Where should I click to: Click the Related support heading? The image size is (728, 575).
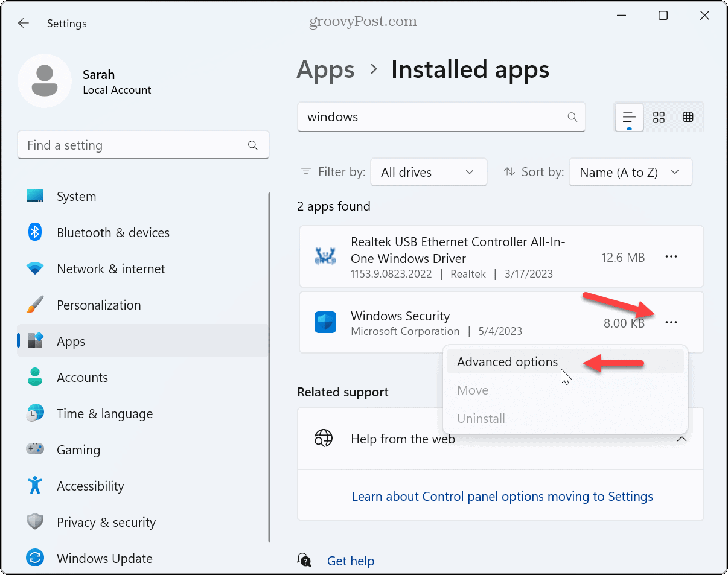coord(343,392)
